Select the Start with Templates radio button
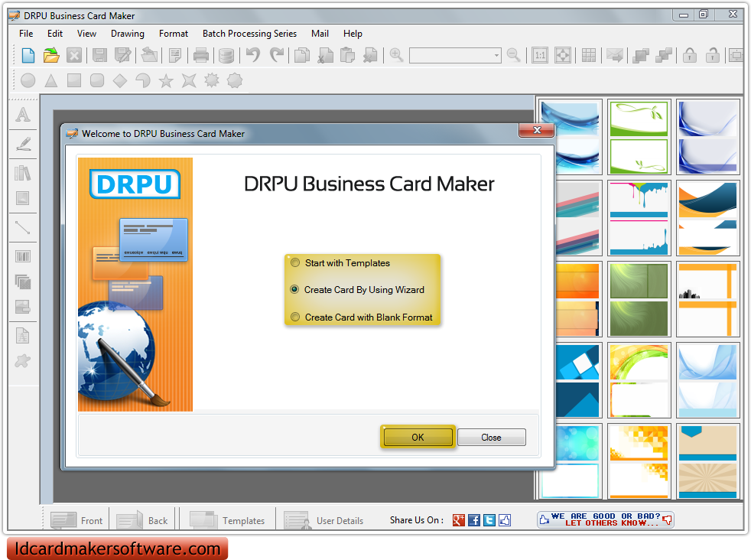751x560 pixels. (295, 262)
